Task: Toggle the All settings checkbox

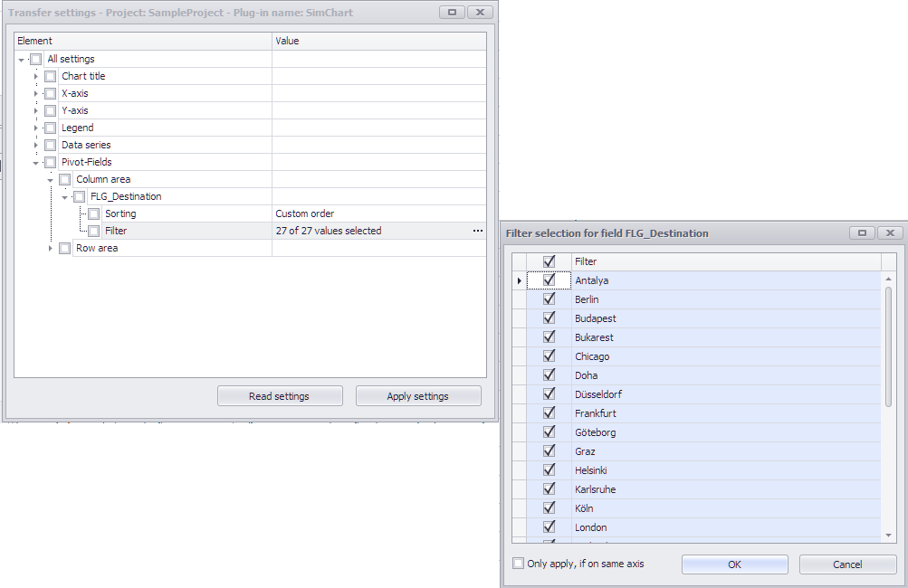Action: point(36,59)
